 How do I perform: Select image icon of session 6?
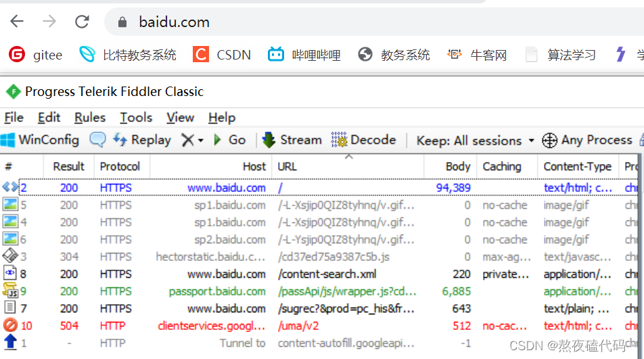tap(10, 239)
